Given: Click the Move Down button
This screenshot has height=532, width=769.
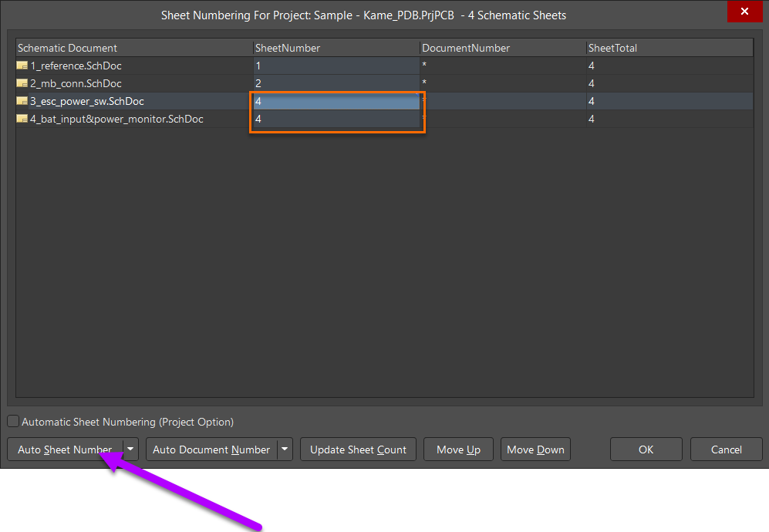Looking at the screenshot, I should (x=535, y=450).
